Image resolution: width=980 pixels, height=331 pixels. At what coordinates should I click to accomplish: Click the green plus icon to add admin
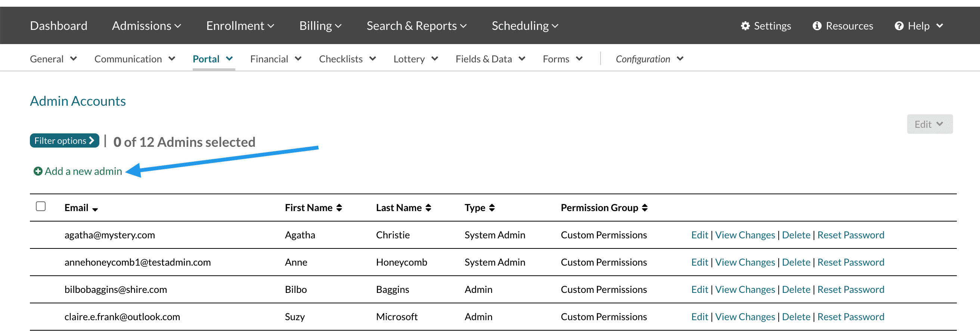38,171
